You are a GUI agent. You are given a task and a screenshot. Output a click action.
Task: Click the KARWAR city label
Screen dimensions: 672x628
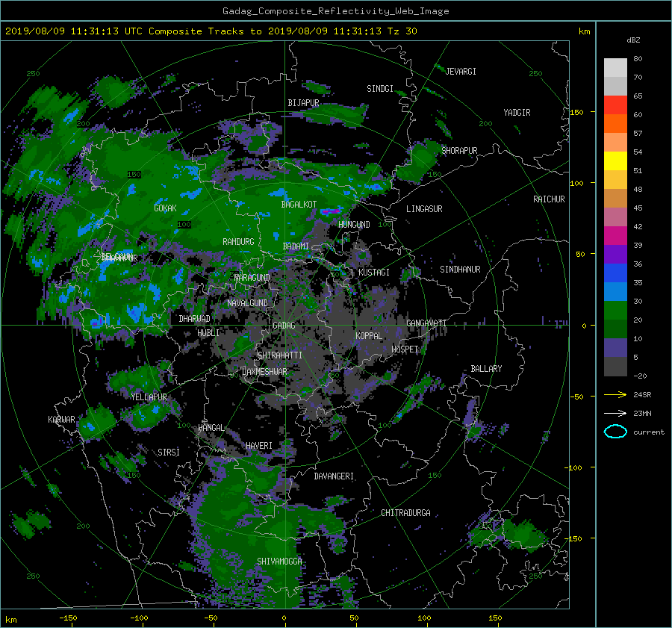pyautogui.click(x=61, y=420)
